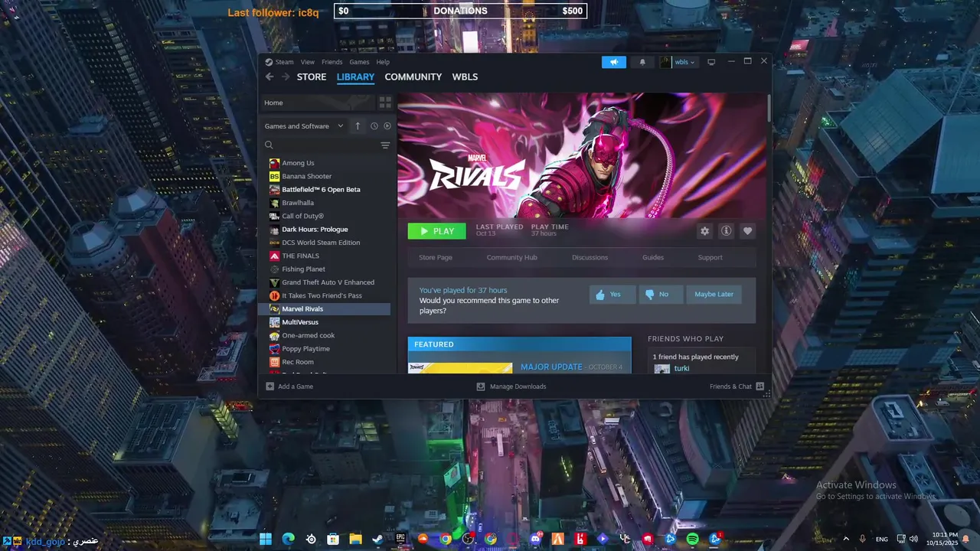Open the Windows Start menu
Screen dimensions: 980x551
tap(266, 539)
